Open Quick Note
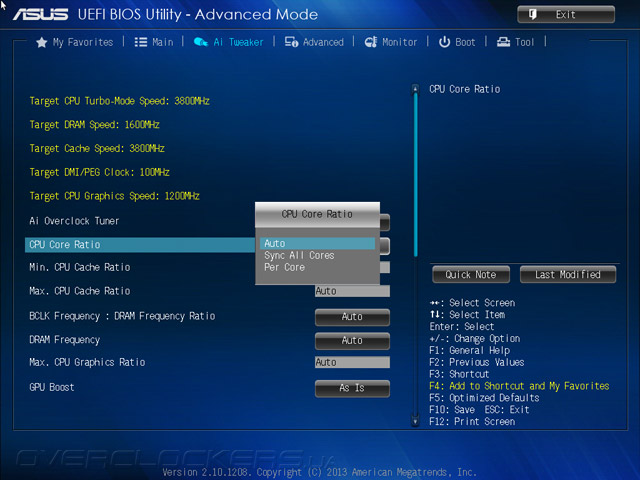This screenshot has height=480, width=640. click(471, 275)
